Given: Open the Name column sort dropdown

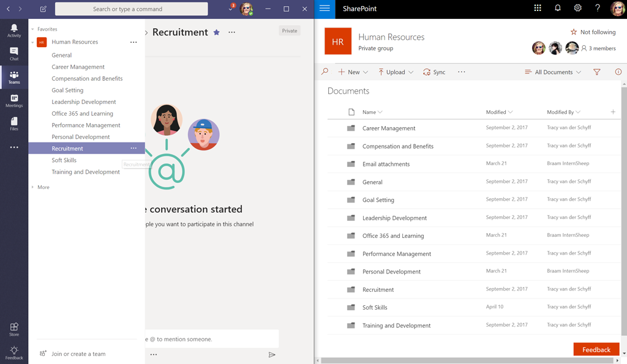Looking at the screenshot, I should [372, 113].
